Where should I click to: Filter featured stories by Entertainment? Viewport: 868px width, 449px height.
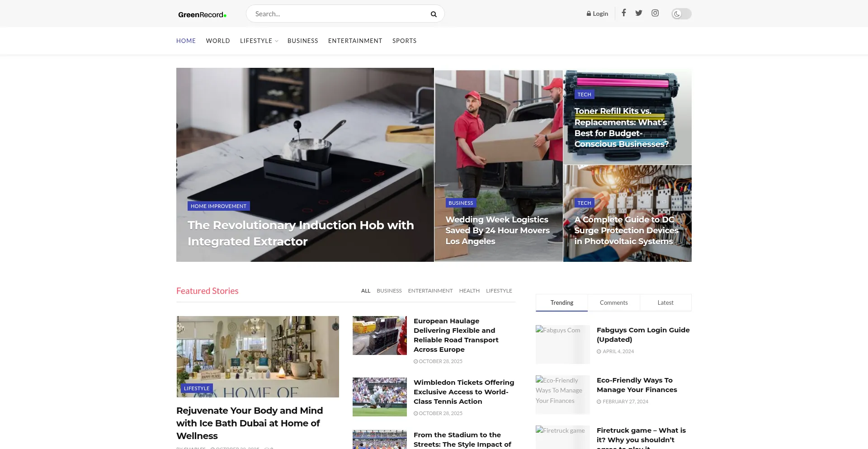(x=430, y=291)
